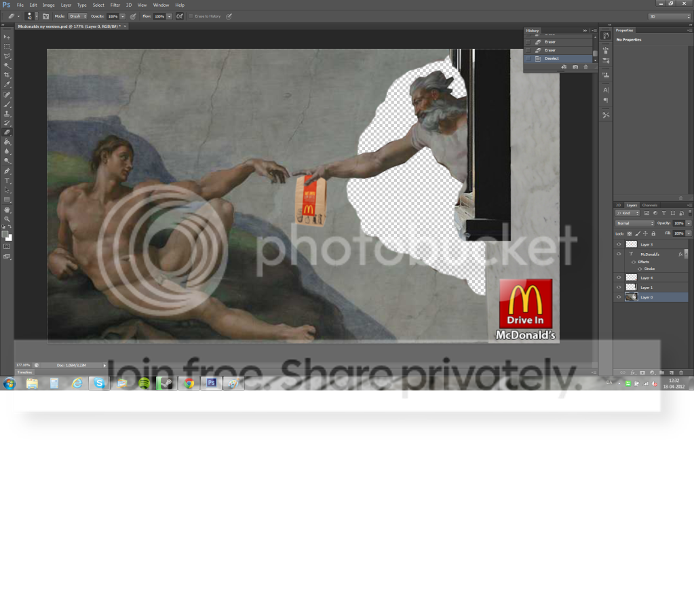Toggle Stroke effect visibility eye
694x616 pixels.
(x=640, y=269)
